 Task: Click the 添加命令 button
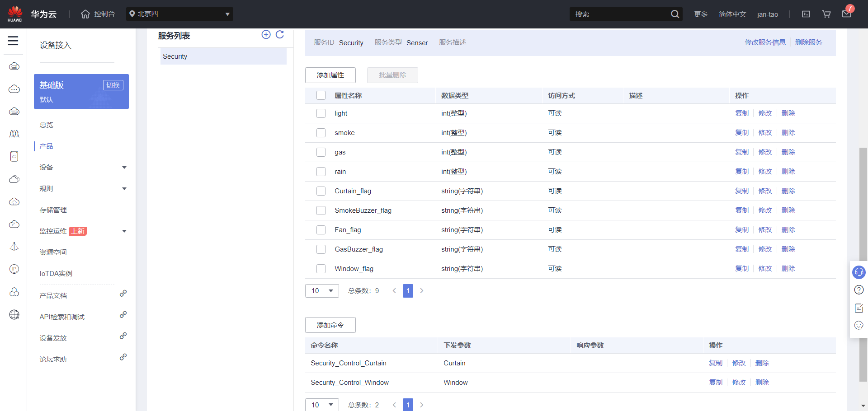[x=330, y=325]
